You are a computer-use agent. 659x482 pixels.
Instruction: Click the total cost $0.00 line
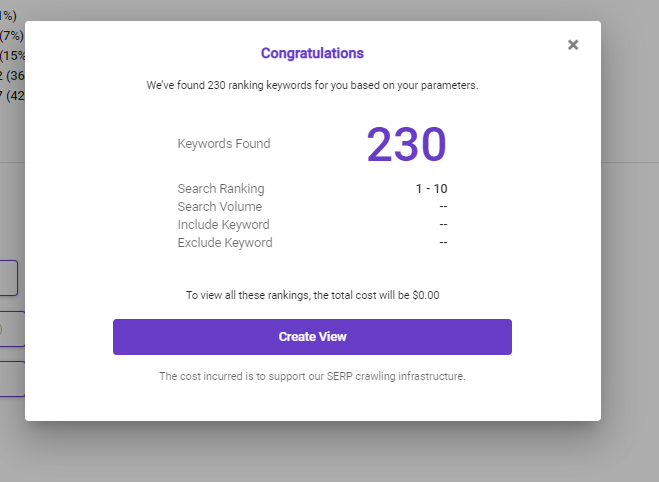312,295
